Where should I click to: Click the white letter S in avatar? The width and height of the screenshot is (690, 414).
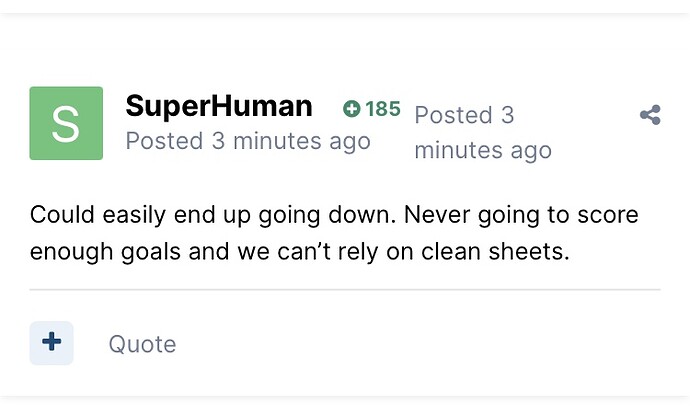tap(66, 125)
